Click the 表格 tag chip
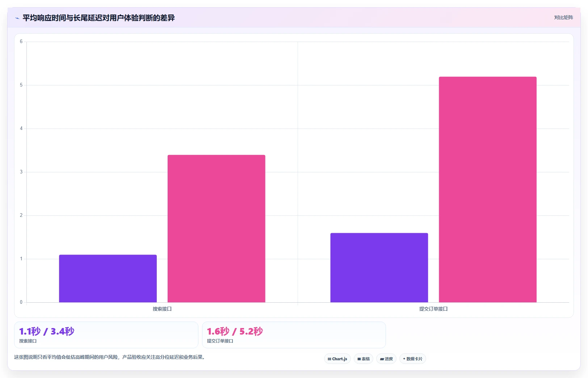Screen dimensions: 588x378 coord(364,359)
